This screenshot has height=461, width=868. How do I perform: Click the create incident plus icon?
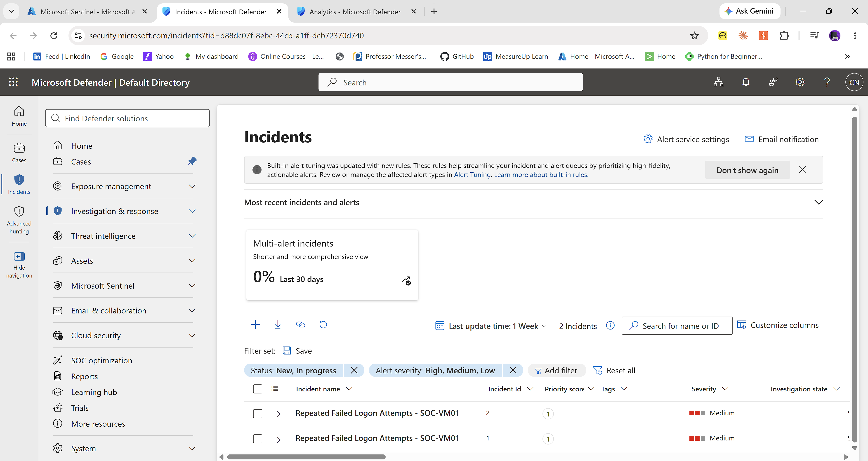[x=255, y=325]
